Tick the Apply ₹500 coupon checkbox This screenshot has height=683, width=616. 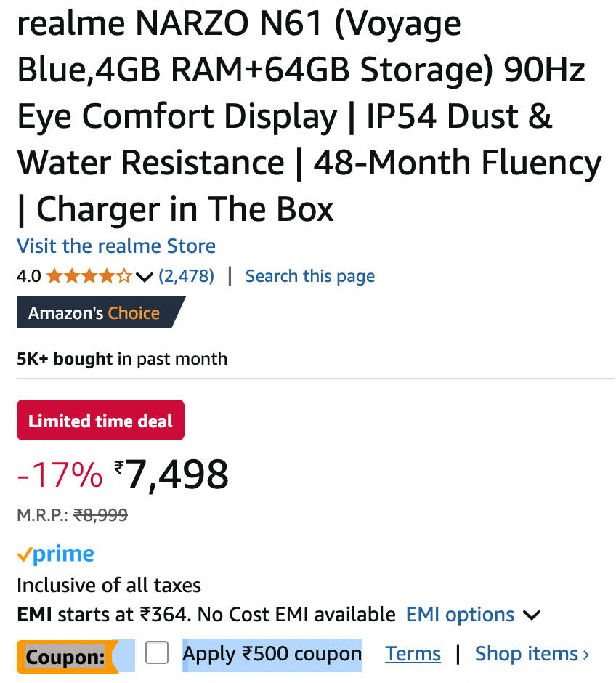coord(157,654)
